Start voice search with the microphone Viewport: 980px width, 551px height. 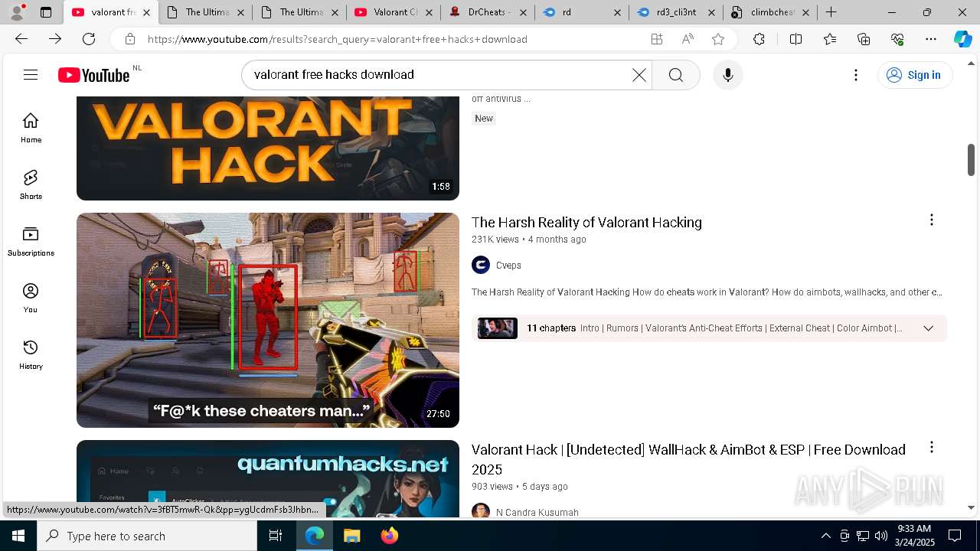point(727,74)
